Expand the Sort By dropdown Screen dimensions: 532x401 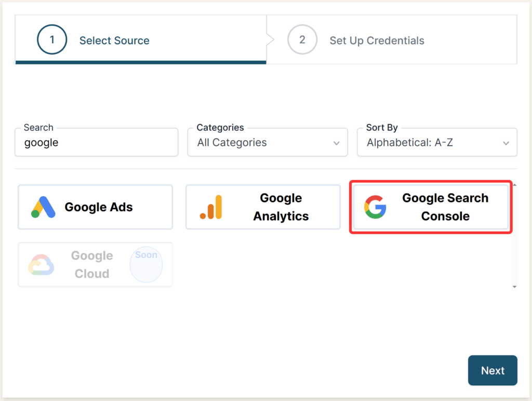click(x=436, y=143)
